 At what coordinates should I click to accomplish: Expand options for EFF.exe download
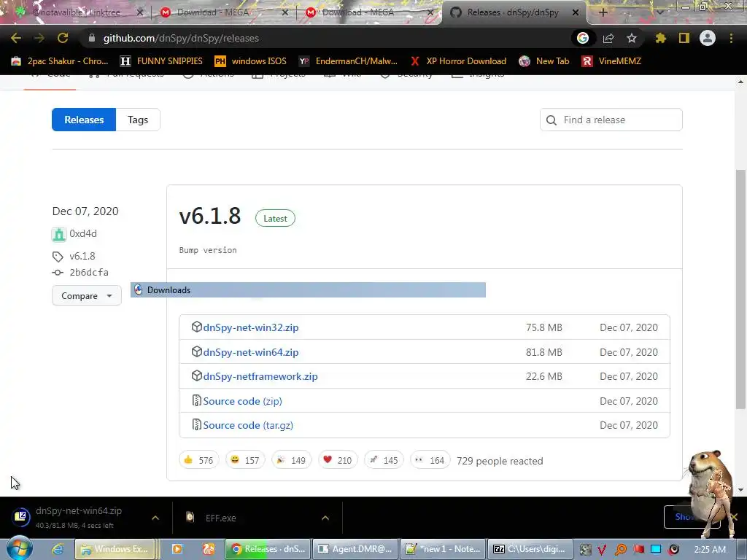tap(325, 518)
